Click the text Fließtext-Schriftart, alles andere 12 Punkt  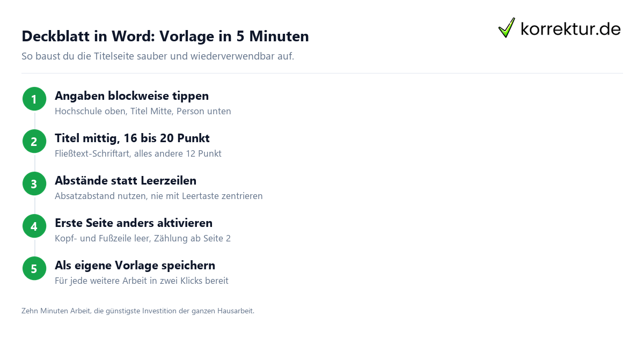(138, 154)
